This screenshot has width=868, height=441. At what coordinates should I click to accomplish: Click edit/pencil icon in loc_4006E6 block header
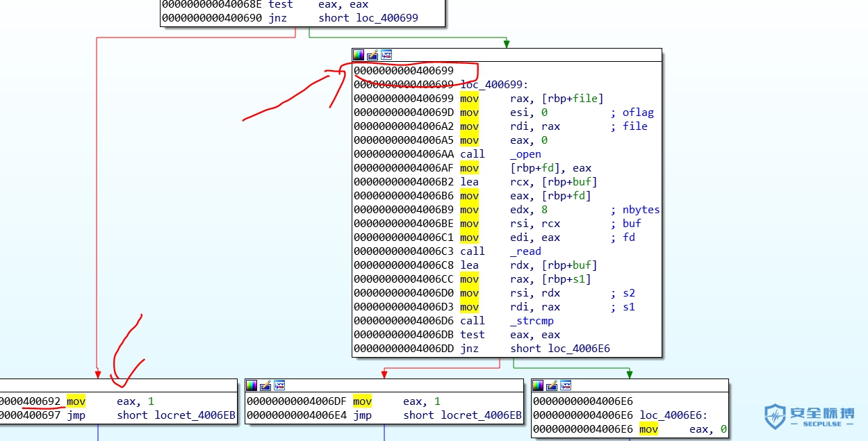(x=552, y=385)
